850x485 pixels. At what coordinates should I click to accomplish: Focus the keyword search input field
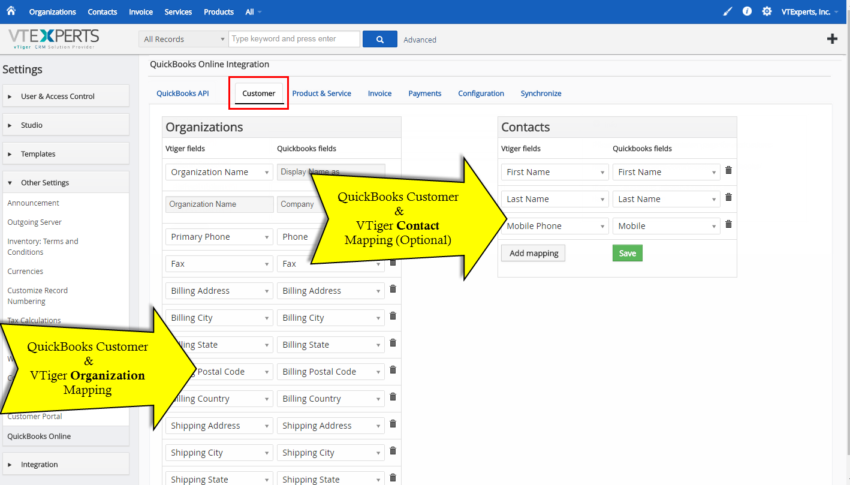[294, 39]
